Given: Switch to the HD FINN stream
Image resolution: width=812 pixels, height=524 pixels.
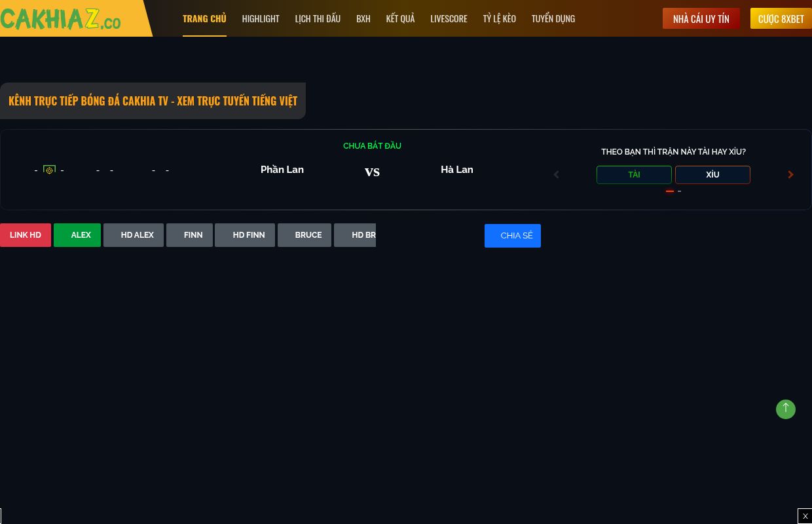Looking at the screenshot, I should click(x=245, y=235).
